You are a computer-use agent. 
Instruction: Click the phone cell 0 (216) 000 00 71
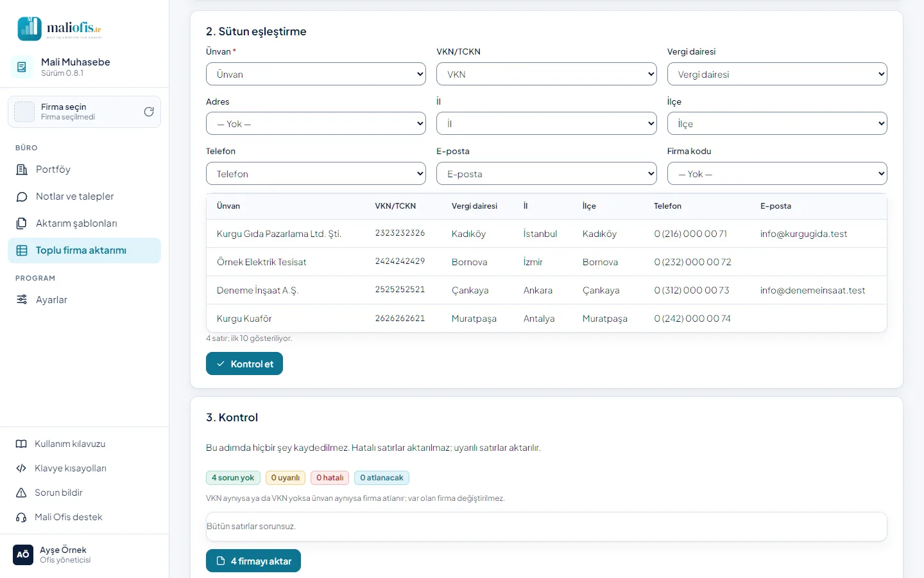(x=690, y=234)
